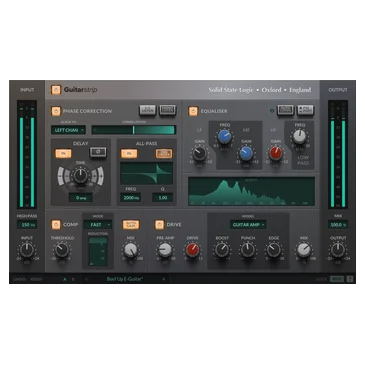Click the small indicator left of Equaliser buttons
Viewport: 365px width, 365px height.
pyautogui.click(x=272, y=111)
